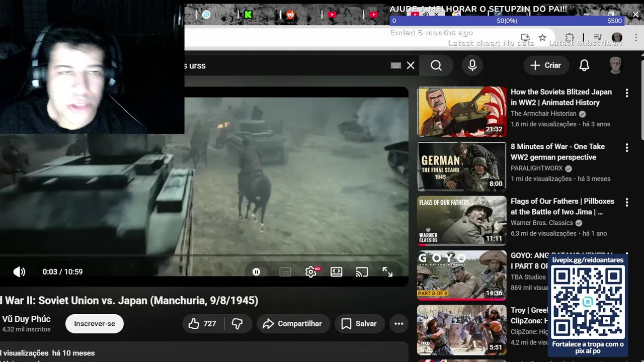Save the video with Salvar
The width and height of the screenshot is (644, 362).
[359, 324]
